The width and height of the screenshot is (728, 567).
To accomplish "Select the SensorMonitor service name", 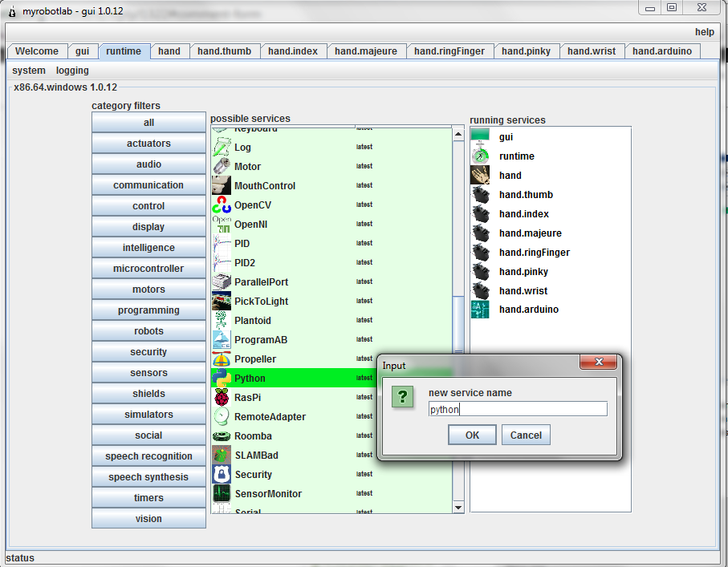I will coord(268,494).
